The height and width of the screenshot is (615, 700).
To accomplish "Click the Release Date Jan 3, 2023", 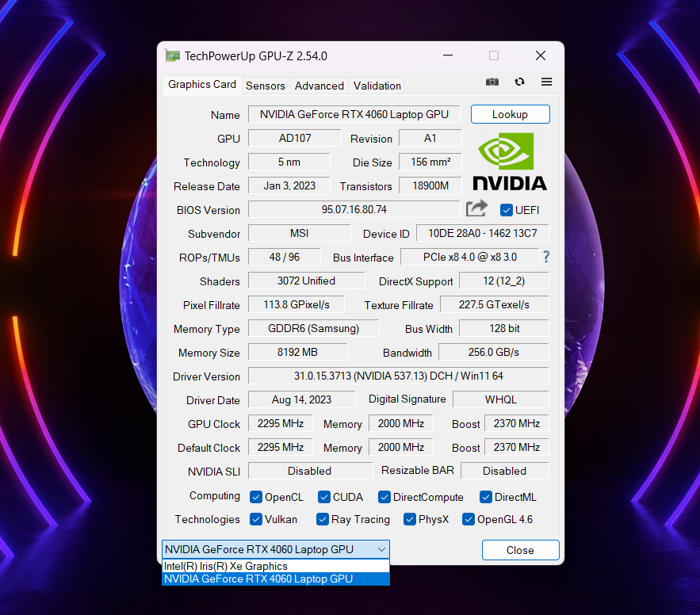I will 289,185.
